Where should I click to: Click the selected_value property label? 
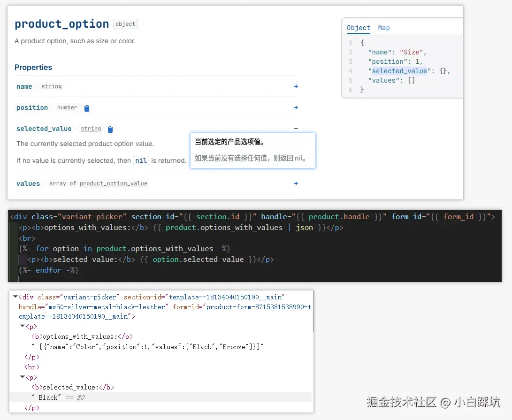pos(44,129)
